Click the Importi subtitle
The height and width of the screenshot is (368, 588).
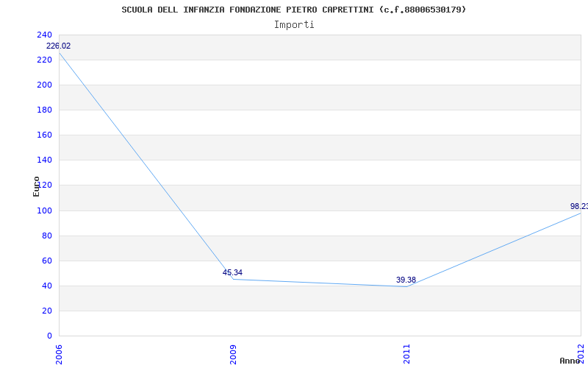[294, 25]
